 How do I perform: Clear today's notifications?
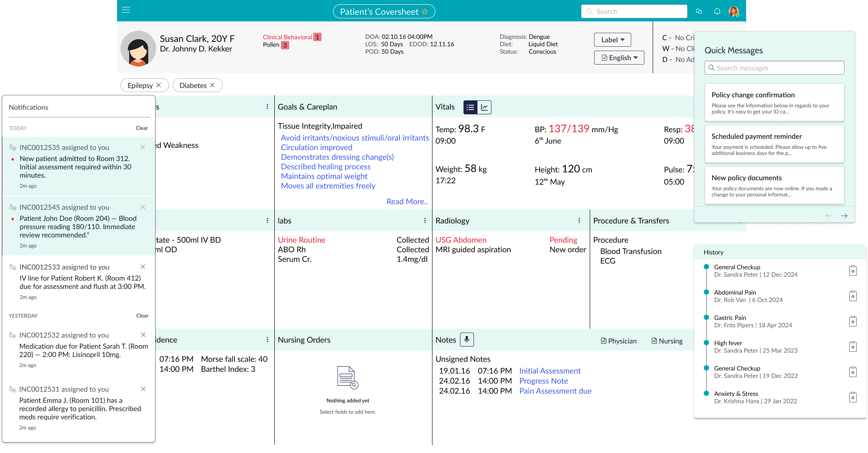pos(142,128)
